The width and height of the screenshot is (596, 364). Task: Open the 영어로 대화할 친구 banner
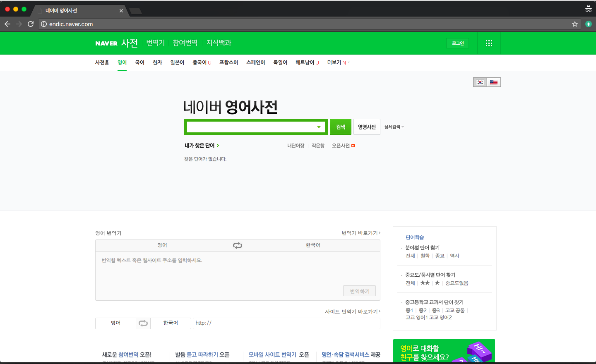(444, 351)
